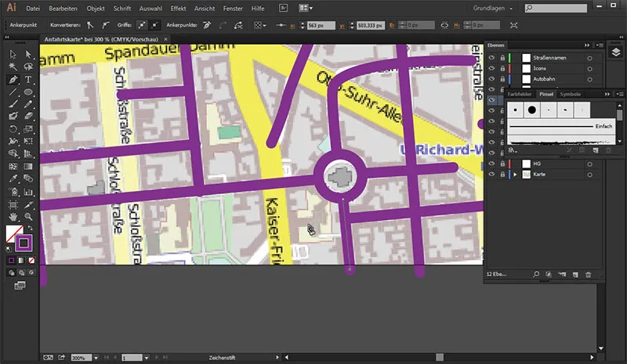
Task: Toggle visibility of Icons layer
Action: tap(491, 68)
